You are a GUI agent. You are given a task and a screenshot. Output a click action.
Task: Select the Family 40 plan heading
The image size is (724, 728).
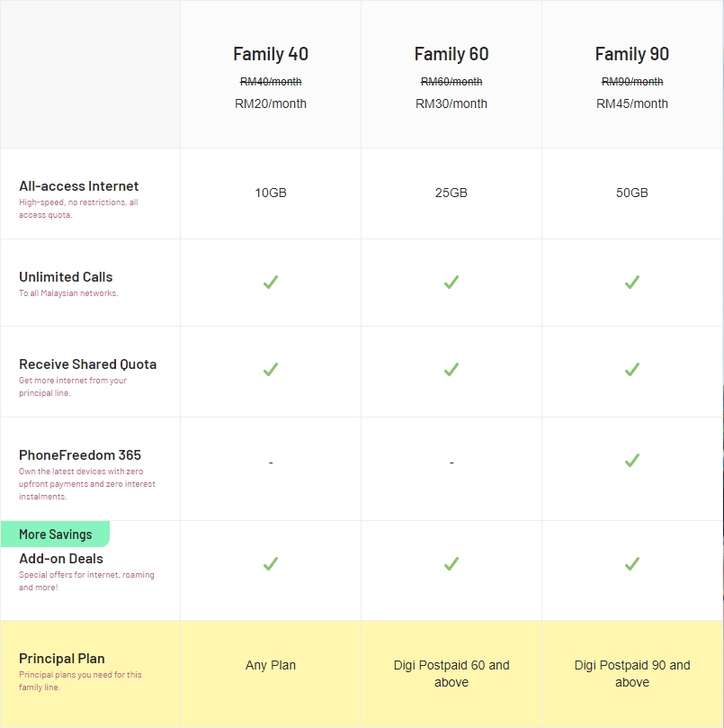coord(271,54)
